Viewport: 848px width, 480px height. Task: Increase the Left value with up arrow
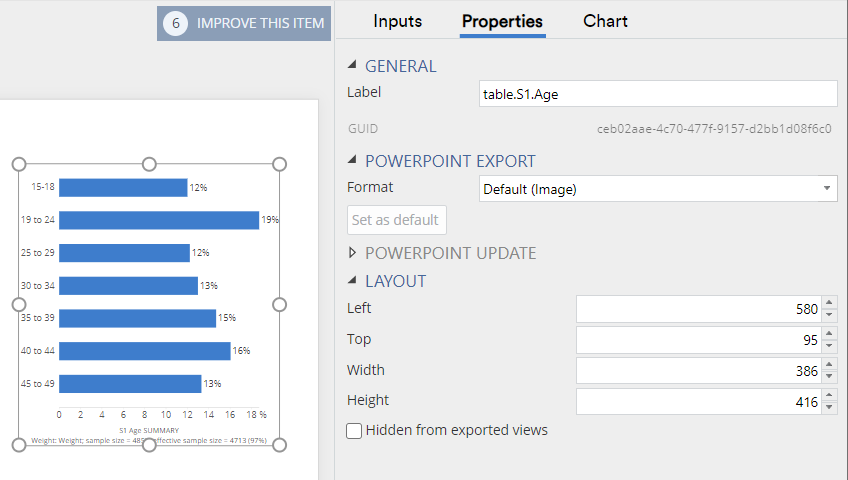tap(829, 304)
